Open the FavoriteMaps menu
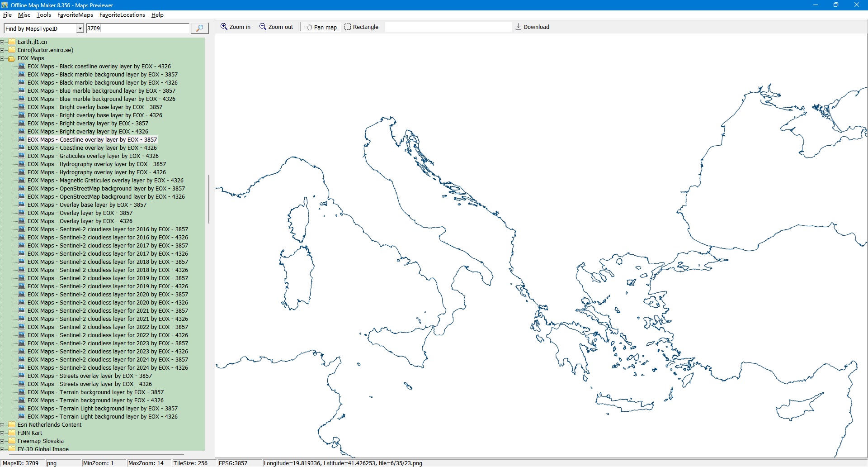868x467 pixels. click(x=75, y=15)
